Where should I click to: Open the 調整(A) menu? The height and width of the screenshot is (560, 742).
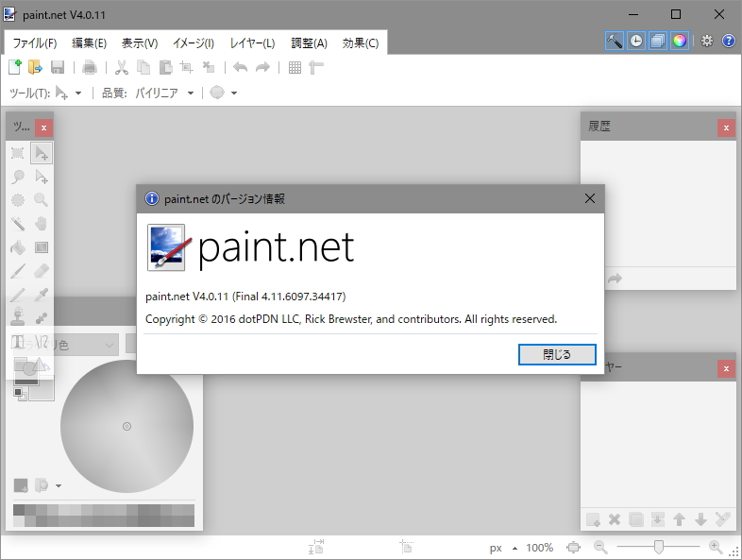pos(310,43)
